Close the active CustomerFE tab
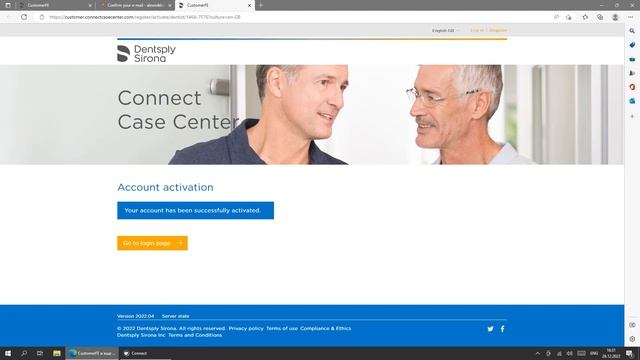This screenshot has width=640, height=360. (249, 5)
